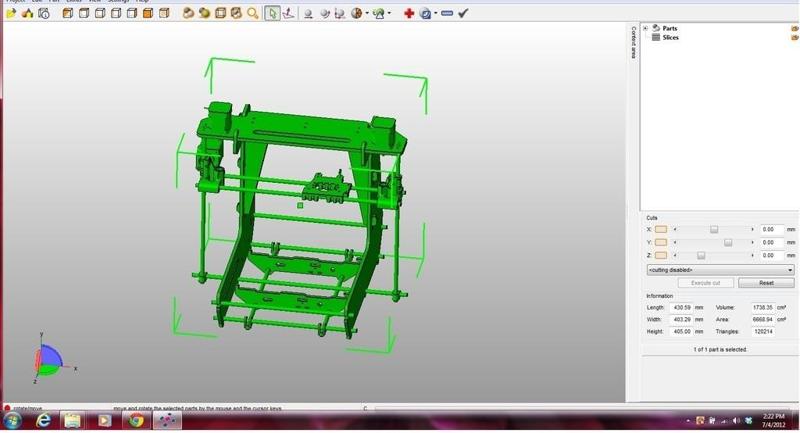
Task: Click the wireframe box zoom-to-platform icon
Action: (x=220, y=14)
